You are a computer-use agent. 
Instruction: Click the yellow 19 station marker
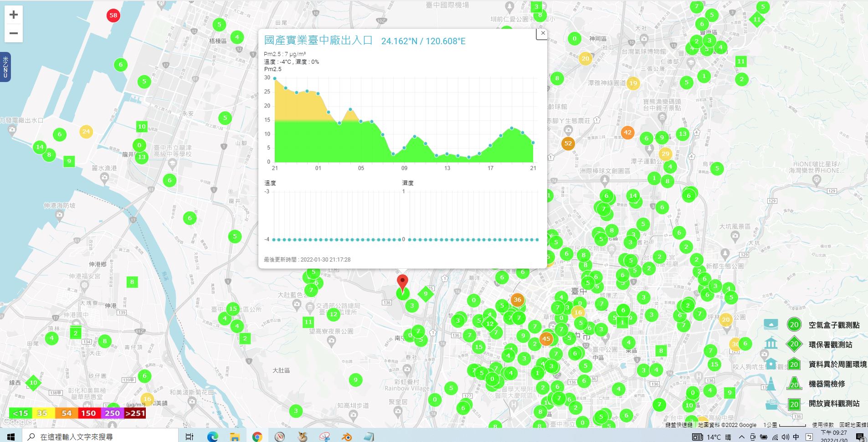pos(633,83)
